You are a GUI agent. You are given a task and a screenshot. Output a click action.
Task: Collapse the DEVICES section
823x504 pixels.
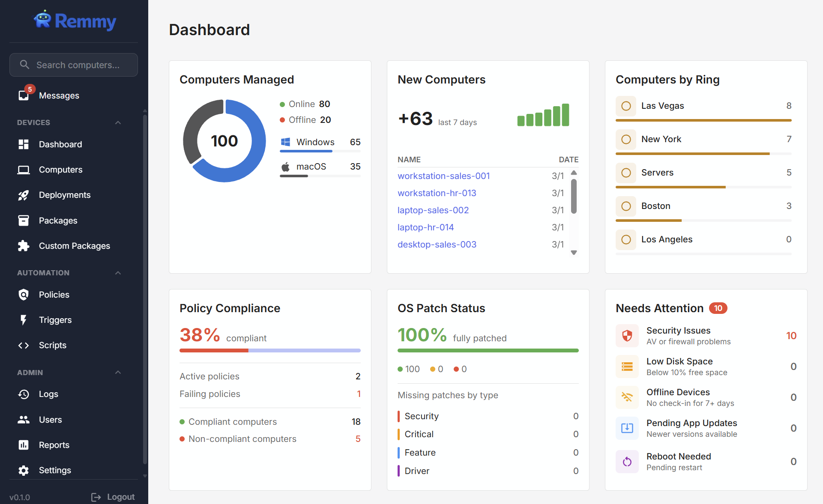click(x=118, y=122)
